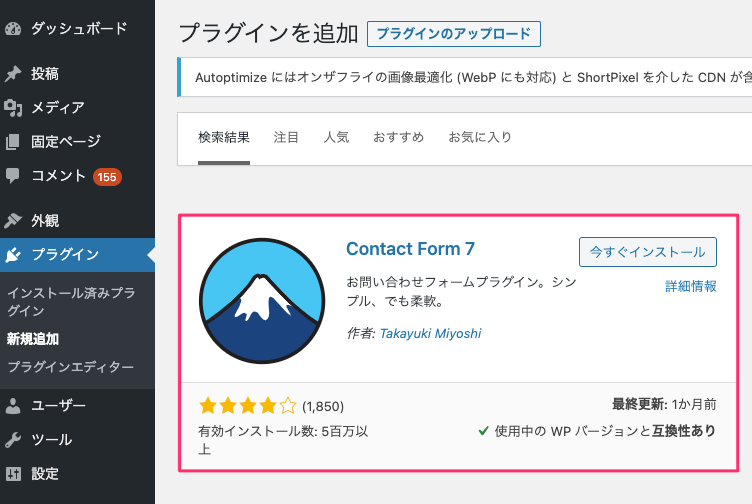This screenshot has height=504, width=752.
Task: Switch to 人気 tab
Action: [x=336, y=137]
